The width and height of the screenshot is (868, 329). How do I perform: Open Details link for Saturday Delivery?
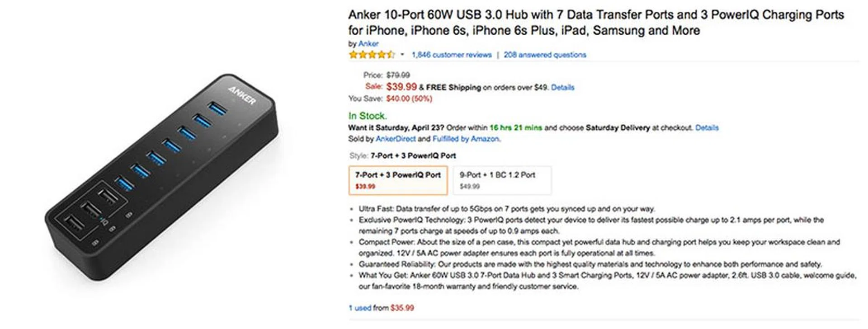point(707,127)
